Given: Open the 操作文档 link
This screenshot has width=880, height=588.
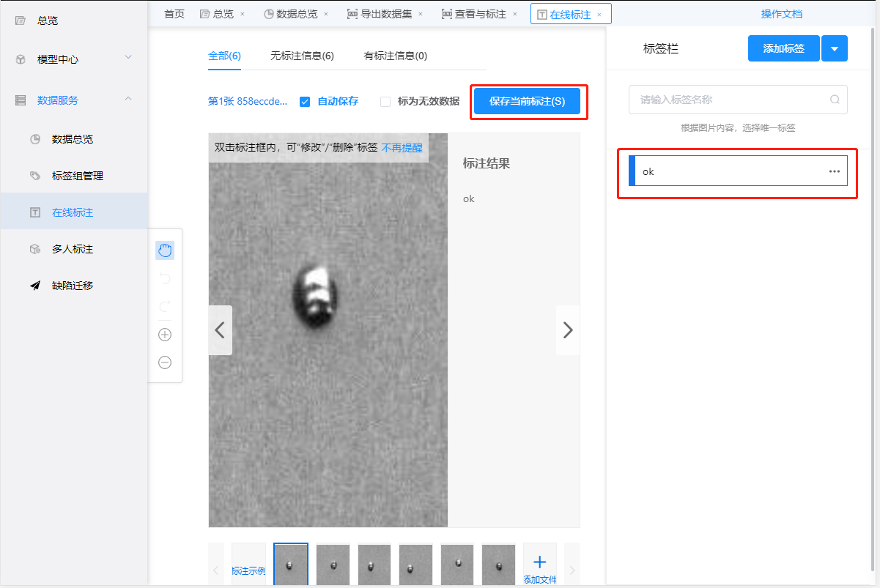Looking at the screenshot, I should (x=782, y=14).
